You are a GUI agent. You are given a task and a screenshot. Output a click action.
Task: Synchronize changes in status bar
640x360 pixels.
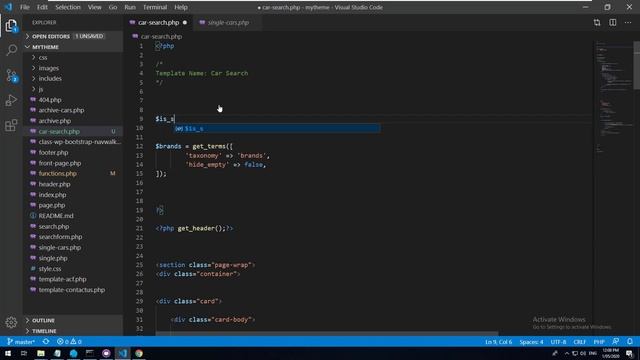coord(46,342)
